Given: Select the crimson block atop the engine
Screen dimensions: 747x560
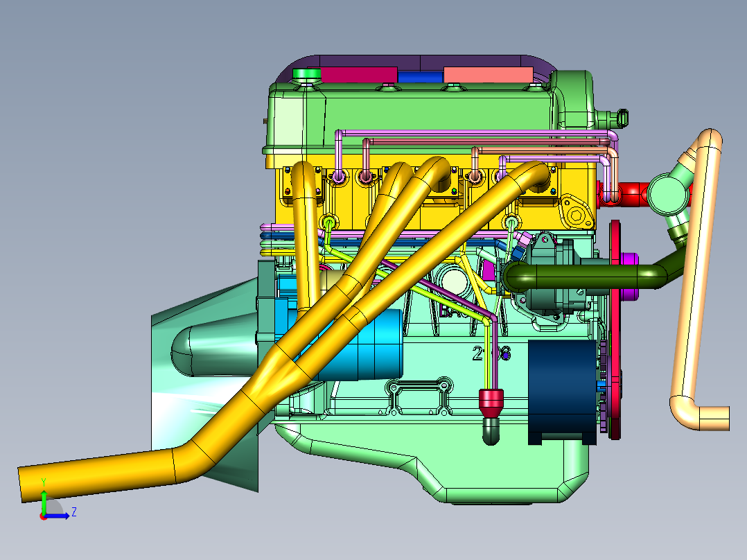Looking at the screenshot, I should coord(359,75).
